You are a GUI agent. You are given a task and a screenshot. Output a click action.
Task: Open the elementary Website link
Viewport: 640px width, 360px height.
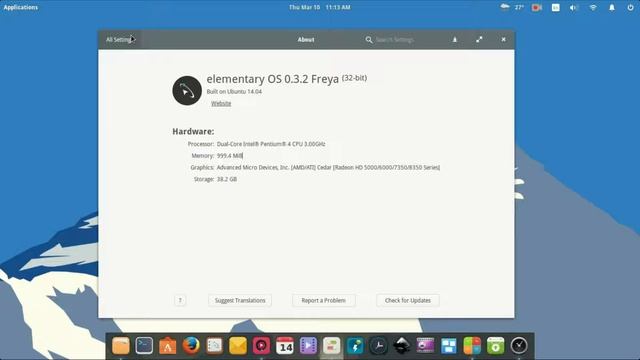click(x=221, y=103)
